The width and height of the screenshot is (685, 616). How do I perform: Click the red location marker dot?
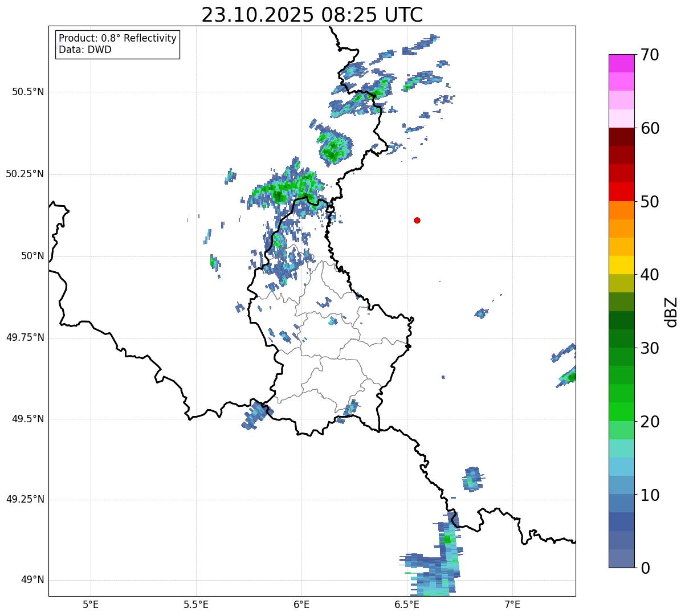click(417, 220)
